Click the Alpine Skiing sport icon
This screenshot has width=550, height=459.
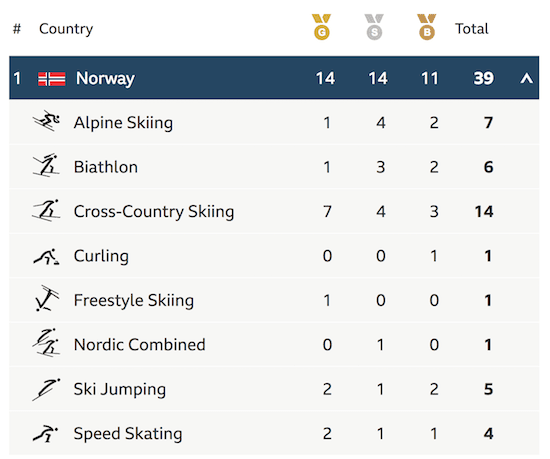[46, 121]
